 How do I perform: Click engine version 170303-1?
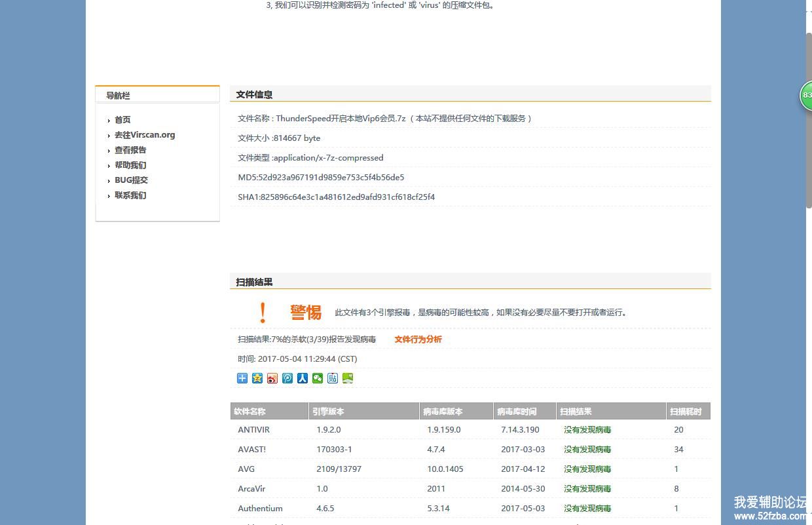[334, 450]
